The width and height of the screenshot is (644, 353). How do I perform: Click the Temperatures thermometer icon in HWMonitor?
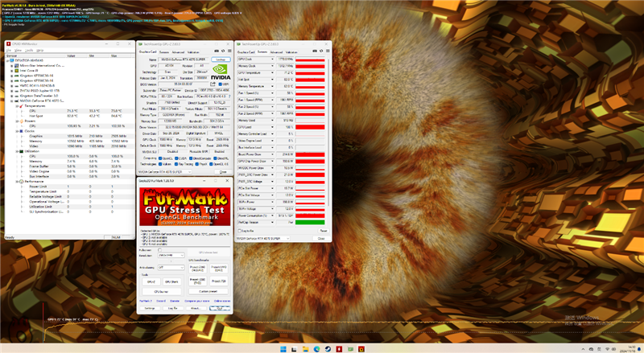point(22,106)
